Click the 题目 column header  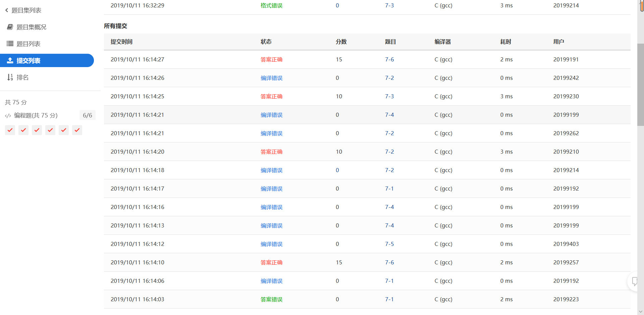point(390,42)
